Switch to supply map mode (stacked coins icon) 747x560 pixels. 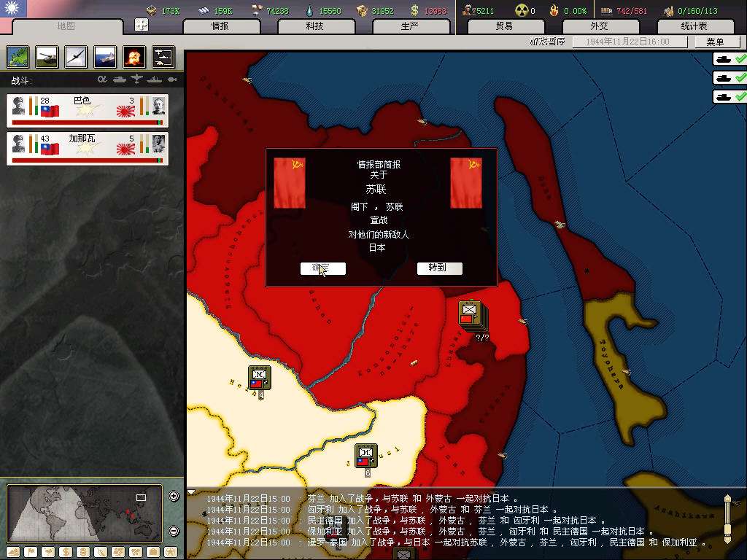pyautogui.click(x=83, y=553)
